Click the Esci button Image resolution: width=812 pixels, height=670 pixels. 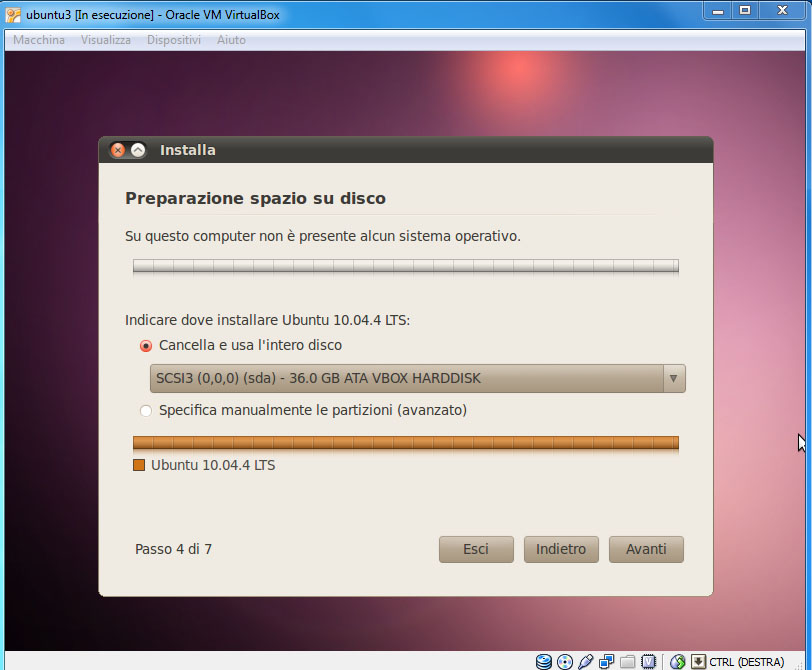(x=476, y=549)
